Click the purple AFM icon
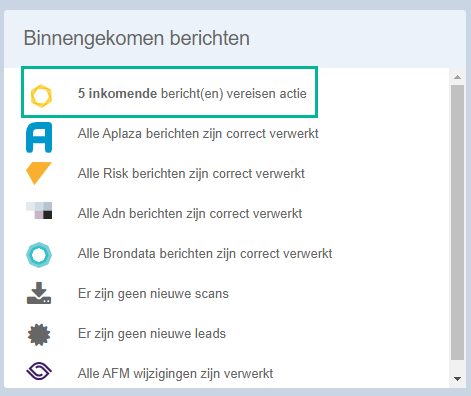471x396 pixels. 39,371
